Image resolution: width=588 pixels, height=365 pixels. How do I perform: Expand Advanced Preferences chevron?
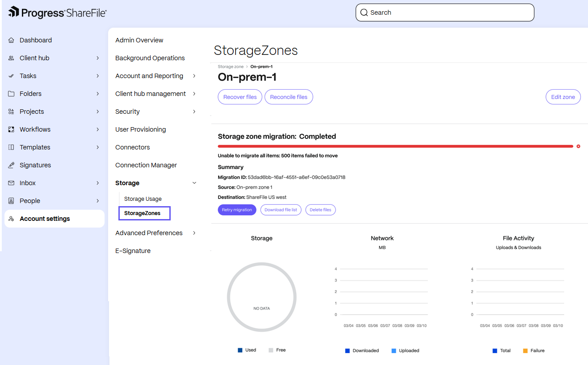pyautogui.click(x=194, y=233)
